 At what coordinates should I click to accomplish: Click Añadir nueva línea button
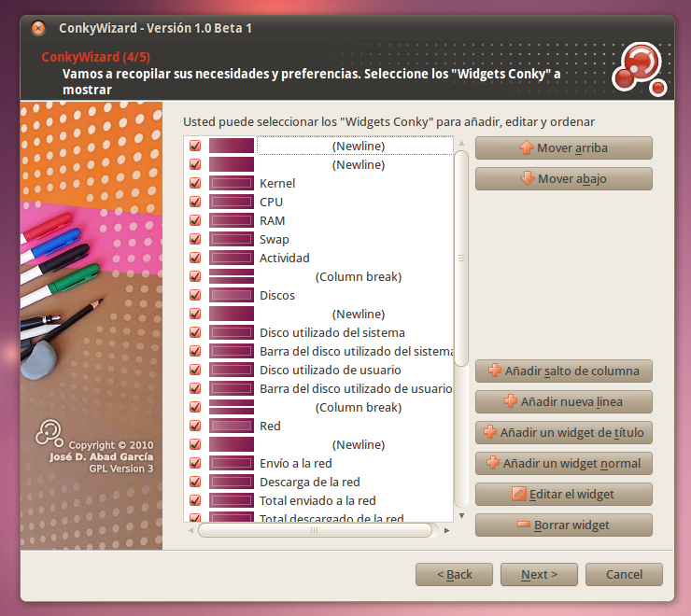click(564, 401)
